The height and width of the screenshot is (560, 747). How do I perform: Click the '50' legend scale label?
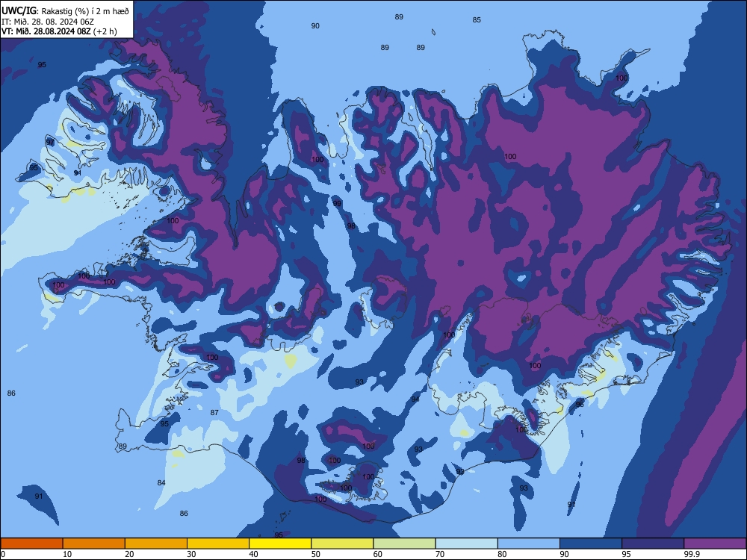315,554
